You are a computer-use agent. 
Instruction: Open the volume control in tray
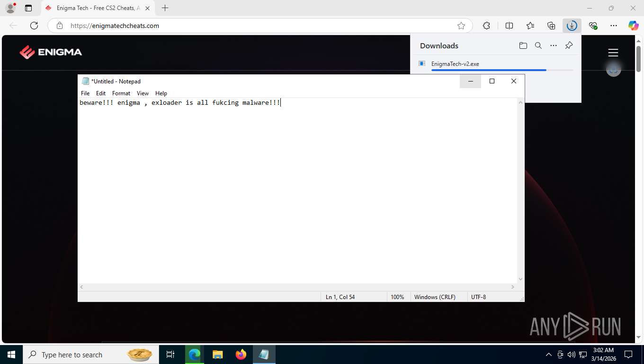[x=572, y=355]
